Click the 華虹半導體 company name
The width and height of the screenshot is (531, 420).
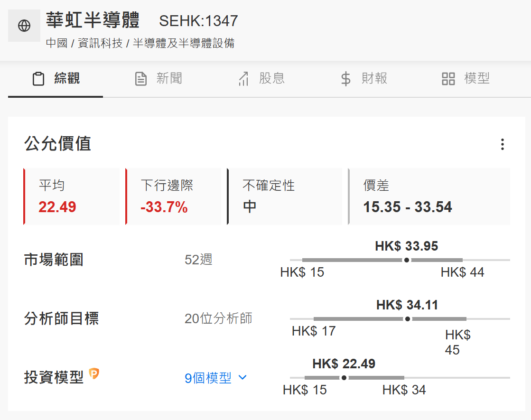pos(93,20)
